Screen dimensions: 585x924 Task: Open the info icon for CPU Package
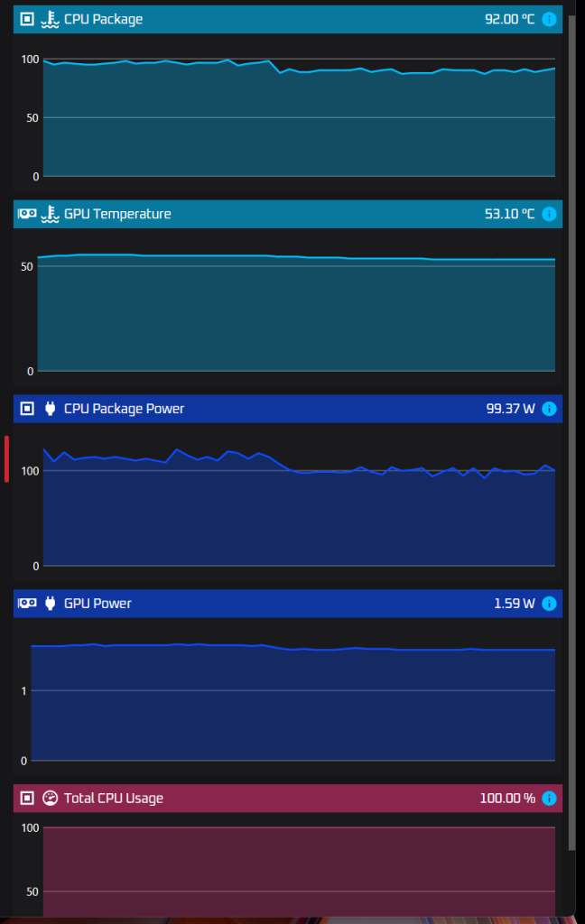549,19
